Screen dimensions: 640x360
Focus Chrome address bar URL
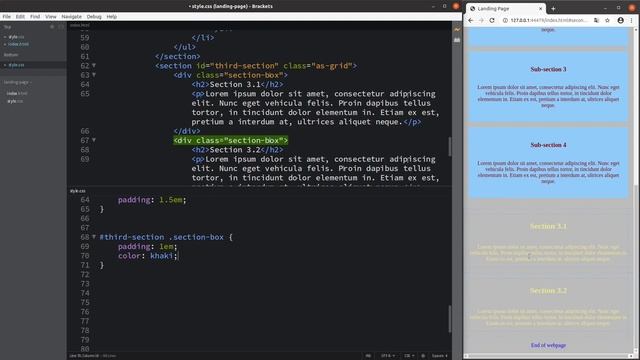(x=548, y=20)
